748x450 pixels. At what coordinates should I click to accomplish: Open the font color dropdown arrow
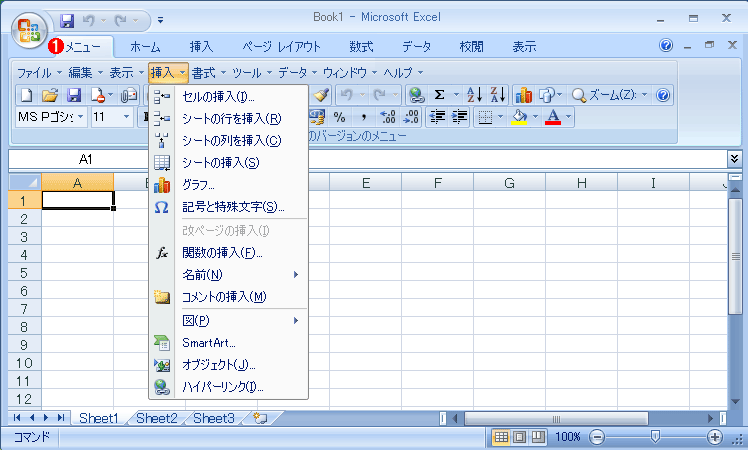(x=568, y=117)
